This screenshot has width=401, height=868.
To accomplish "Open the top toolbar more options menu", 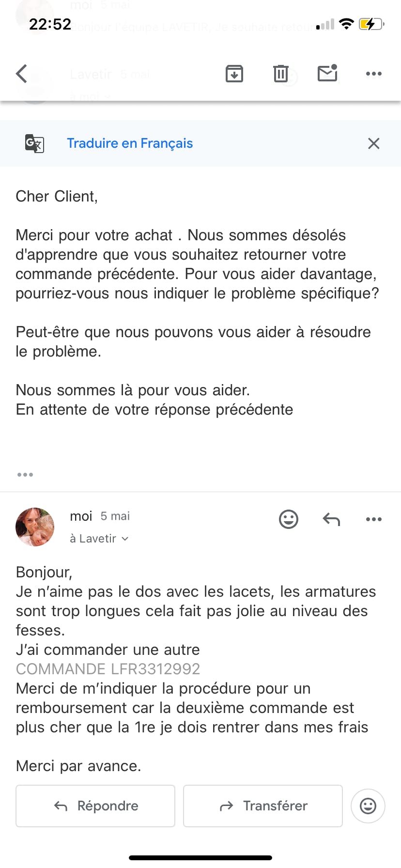I will pos(374,74).
